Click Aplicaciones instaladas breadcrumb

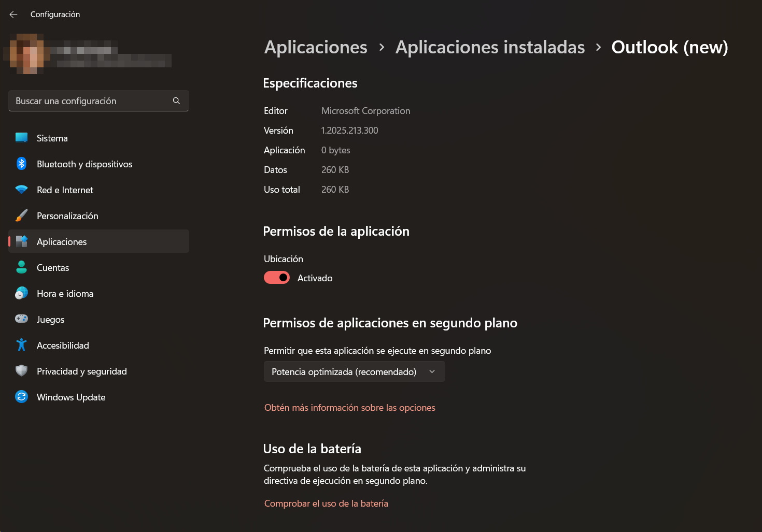coord(490,47)
